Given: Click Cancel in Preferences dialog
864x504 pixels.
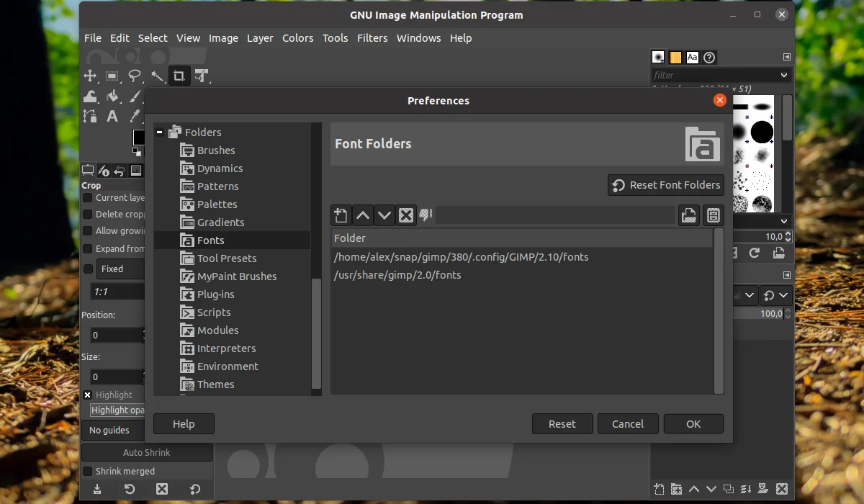Looking at the screenshot, I should click(x=628, y=424).
